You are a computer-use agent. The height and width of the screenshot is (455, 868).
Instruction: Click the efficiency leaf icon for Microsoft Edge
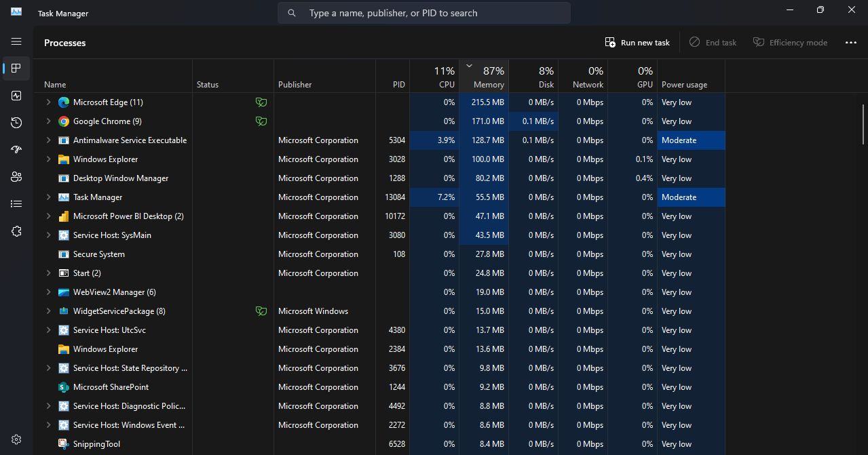[261, 102]
